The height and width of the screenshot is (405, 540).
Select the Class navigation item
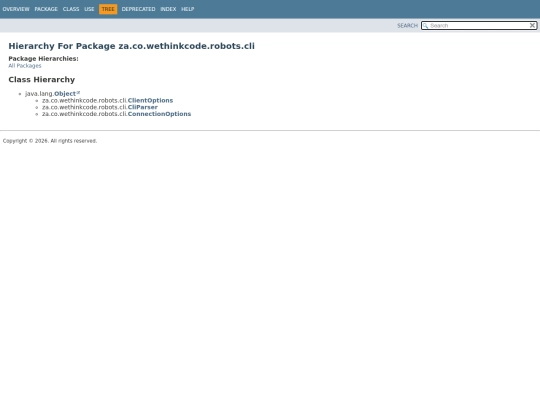point(71,9)
